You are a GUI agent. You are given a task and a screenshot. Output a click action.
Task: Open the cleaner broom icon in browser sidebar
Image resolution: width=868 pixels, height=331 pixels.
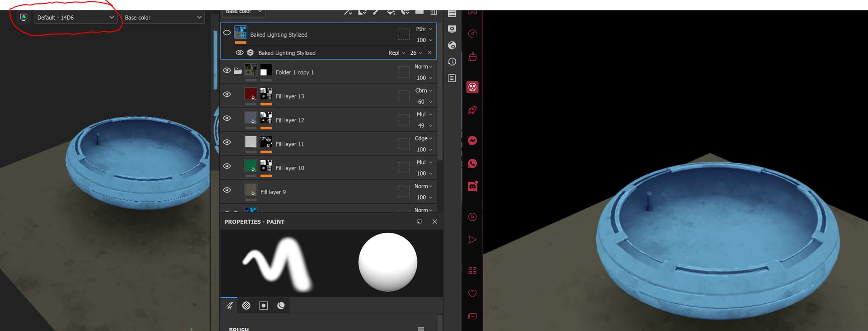(x=472, y=57)
